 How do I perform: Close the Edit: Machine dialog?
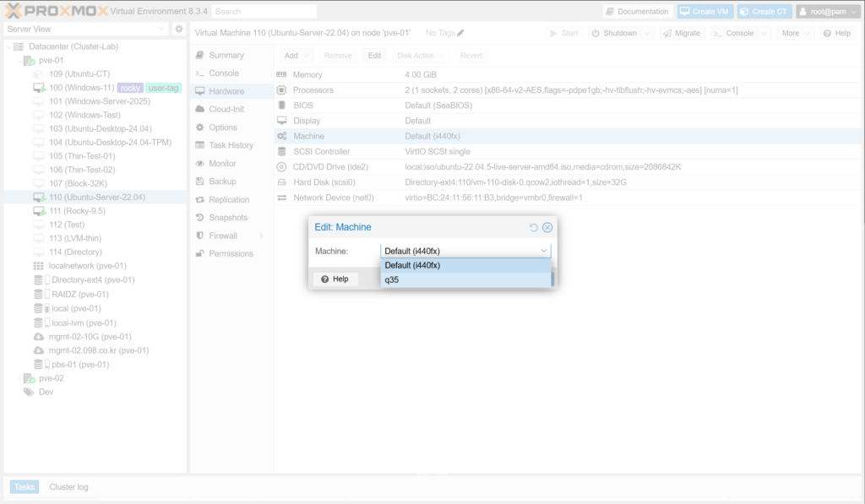point(547,227)
